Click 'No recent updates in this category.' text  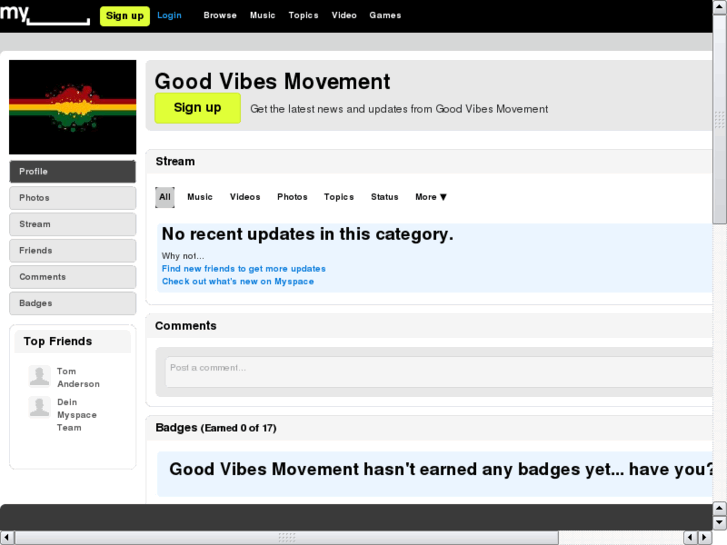point(307,234)
